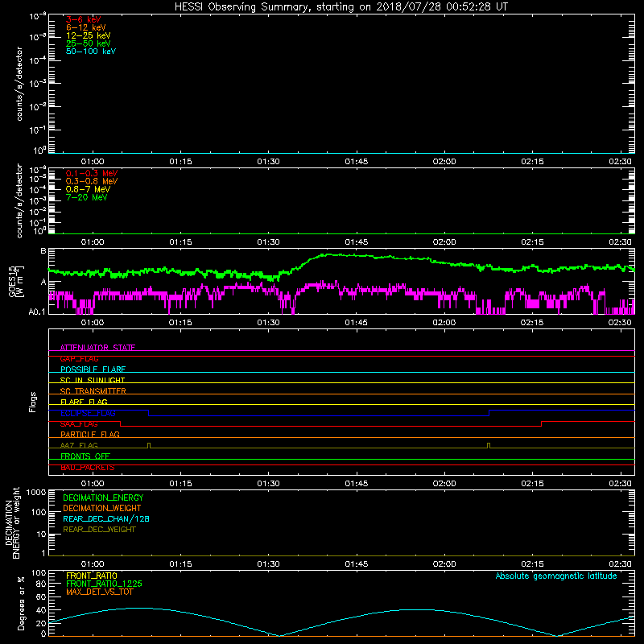The image size is (644, 644).
Task: Click the ECLIPSE_FLAG step-down edge after 01:00
Action: click(x=148, y=413)
